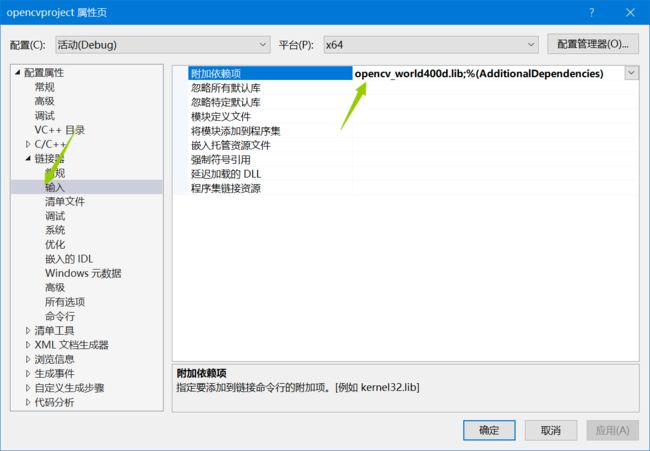The width and height of the screenshot is (650, 451).
Task: Click the help question mark icon
Action: point(592,12)
